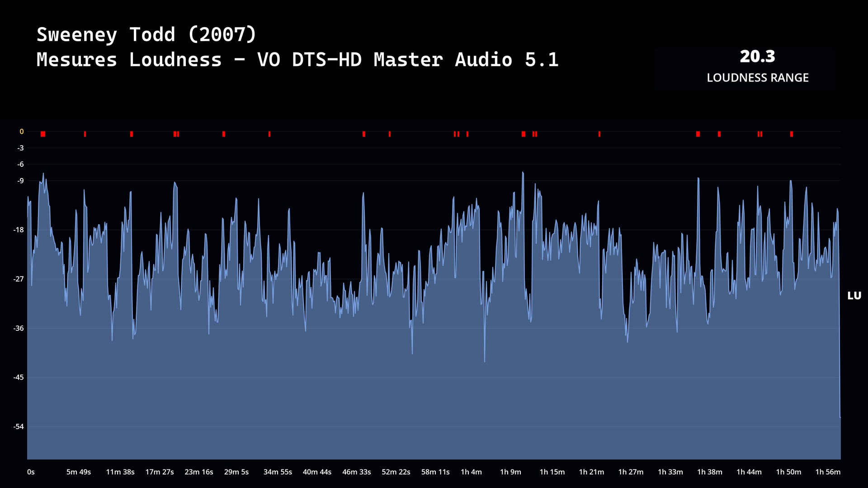Viewport: 868px width, 488px height.
Task: Select the -18 vertical axis label
Action: tap(19, 230)
